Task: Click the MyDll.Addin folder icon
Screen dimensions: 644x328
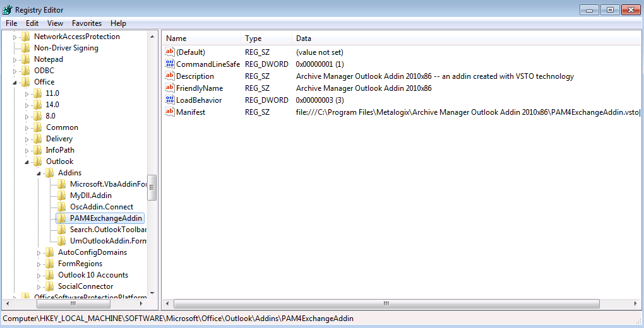Action: 62,196
